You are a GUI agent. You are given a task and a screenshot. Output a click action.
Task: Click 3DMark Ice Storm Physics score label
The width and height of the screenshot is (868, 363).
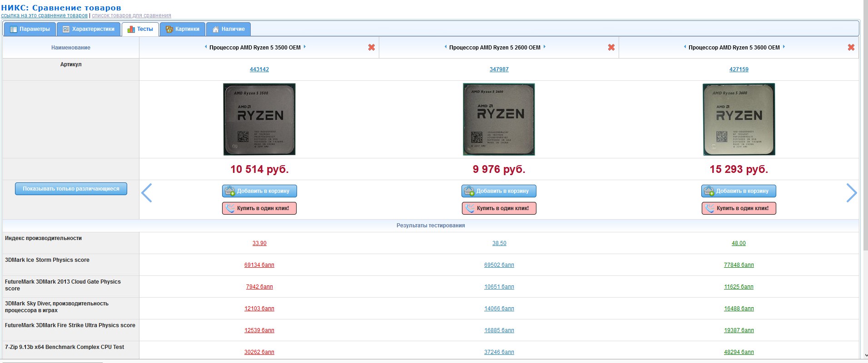[47, 260]
